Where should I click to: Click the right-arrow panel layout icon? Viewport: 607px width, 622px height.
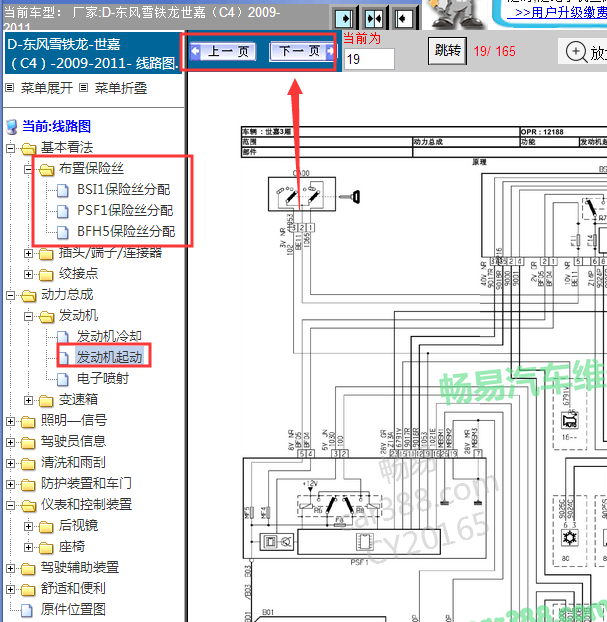[344, 18]
